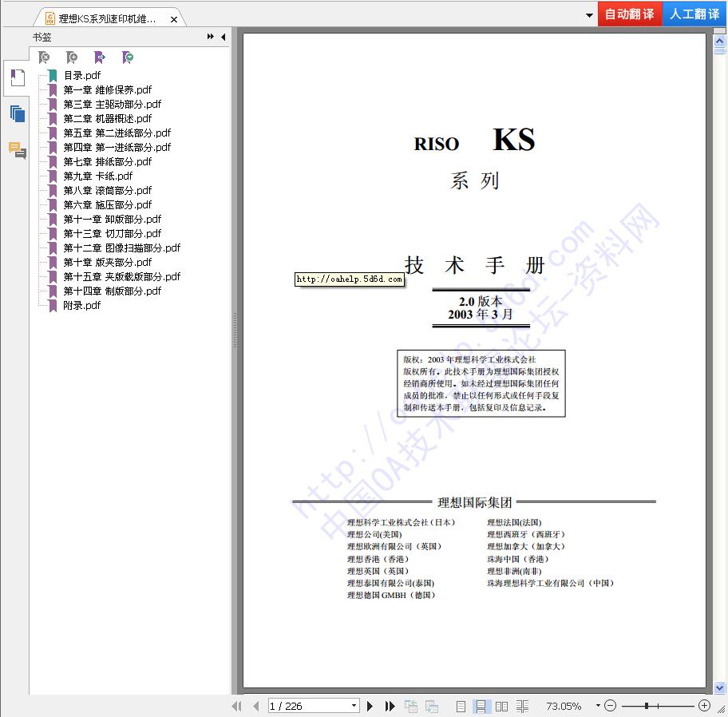This screenshot has width=728, height=717.
Task: Click the previous view icon
Action: pyautogui.click(x=411, y=707)
